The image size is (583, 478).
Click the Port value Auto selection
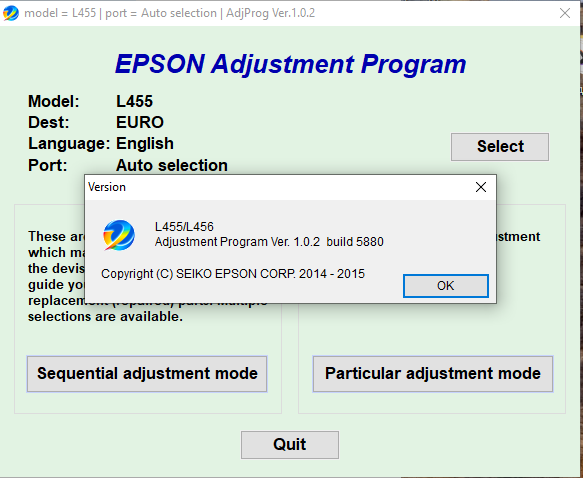[x=172, y=165]
